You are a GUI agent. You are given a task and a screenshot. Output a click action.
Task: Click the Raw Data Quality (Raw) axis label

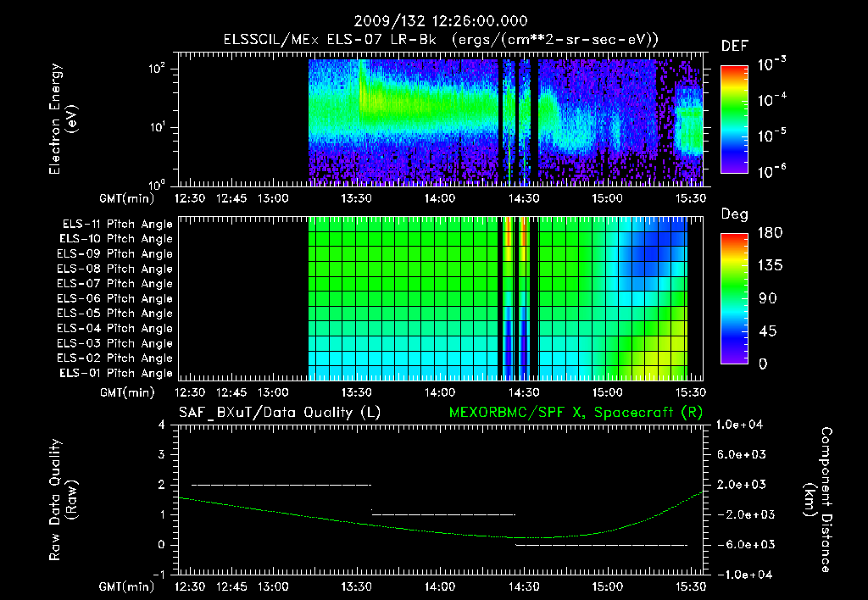tap(63, 499)
